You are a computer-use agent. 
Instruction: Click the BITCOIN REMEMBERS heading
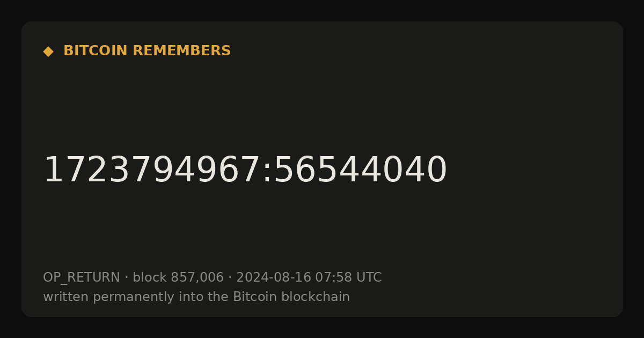[x=147, y=51]
